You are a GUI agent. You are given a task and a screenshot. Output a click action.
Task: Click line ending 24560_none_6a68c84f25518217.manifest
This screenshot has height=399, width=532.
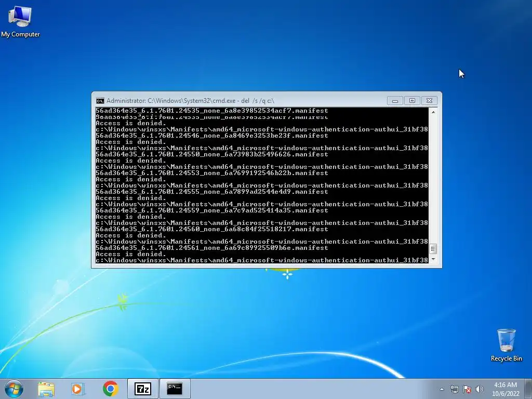212,229
